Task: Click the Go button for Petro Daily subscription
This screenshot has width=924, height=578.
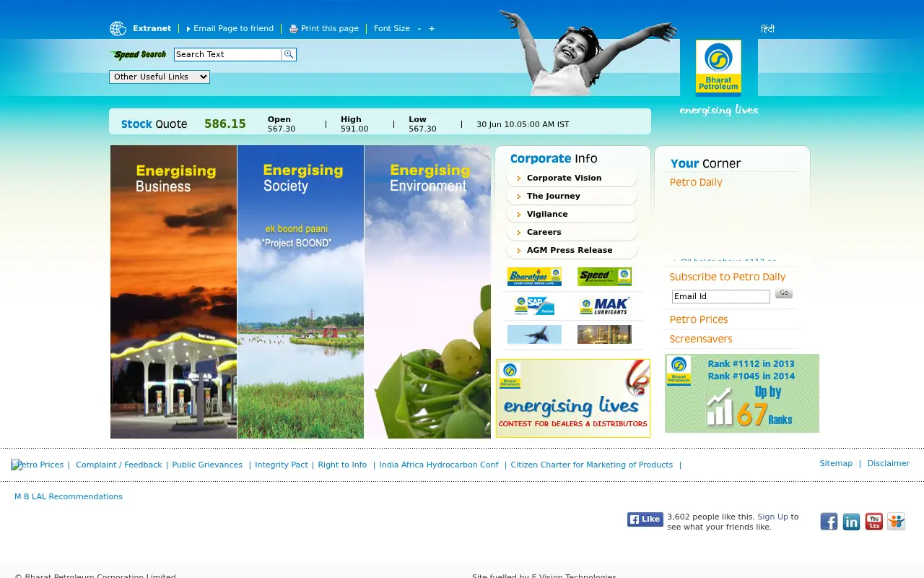Action: 784,293
